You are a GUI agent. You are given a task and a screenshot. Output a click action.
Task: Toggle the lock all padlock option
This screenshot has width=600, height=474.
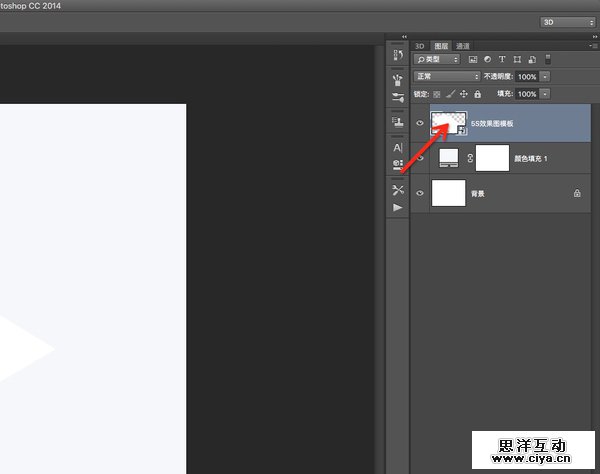[x=476, y=94]
